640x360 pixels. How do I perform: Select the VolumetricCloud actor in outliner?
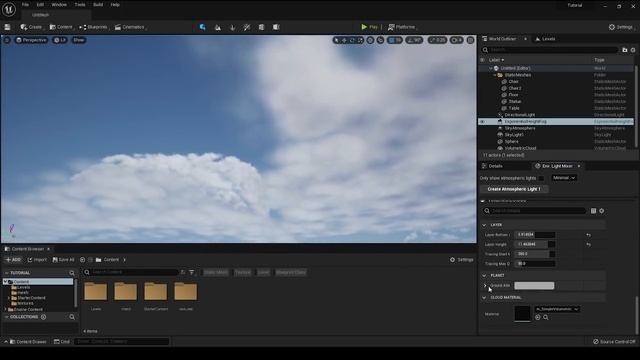coord(520,148)
